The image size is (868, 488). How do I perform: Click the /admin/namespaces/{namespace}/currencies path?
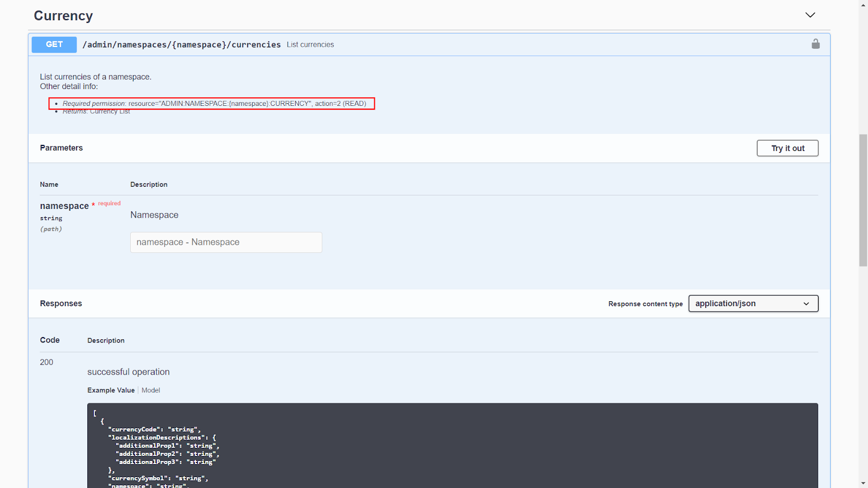(x=182, y=45)
